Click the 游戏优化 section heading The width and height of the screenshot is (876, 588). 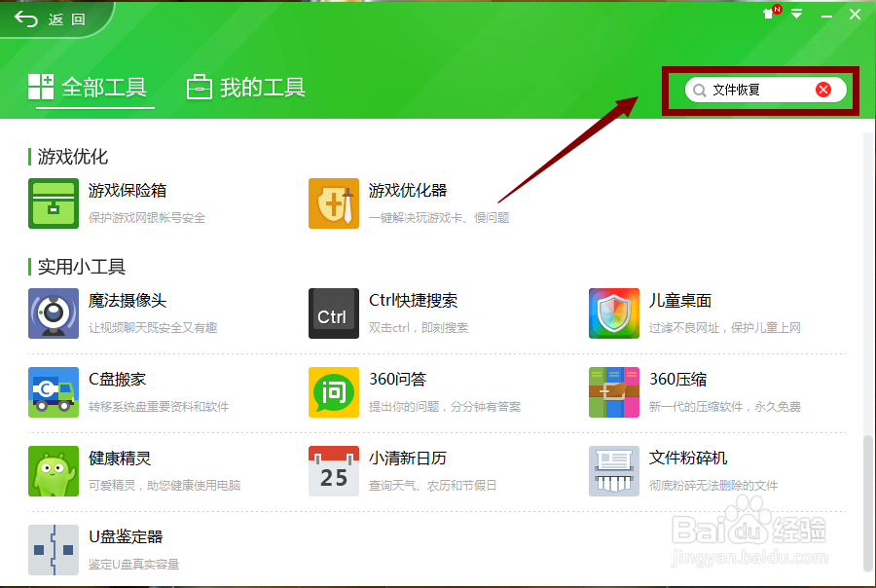point(73,157)
